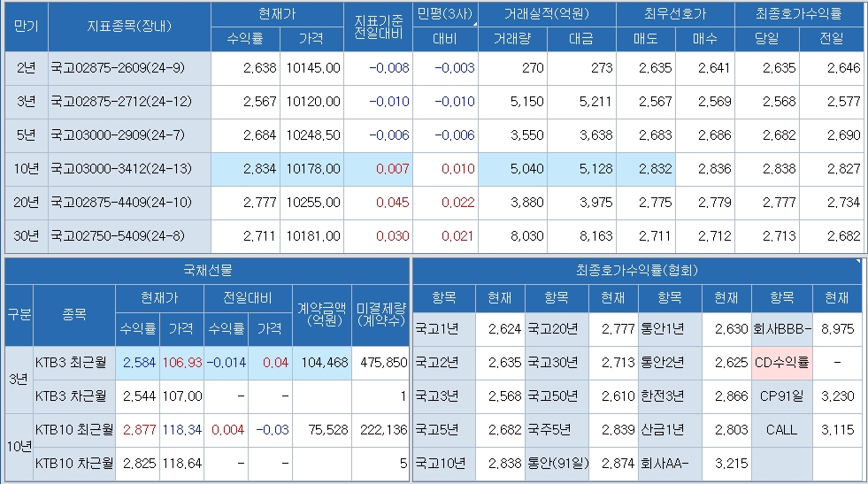Click the 지표종목(장내) column header
The height and width of the screenshot is (484, 868).
(x=129, y=27)
